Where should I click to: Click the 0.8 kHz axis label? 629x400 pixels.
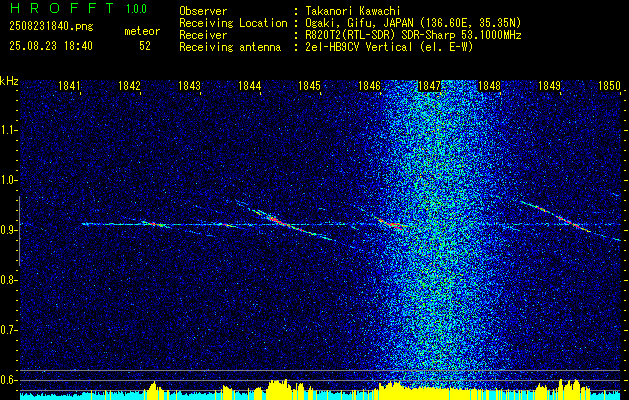(x=9, y=280)
